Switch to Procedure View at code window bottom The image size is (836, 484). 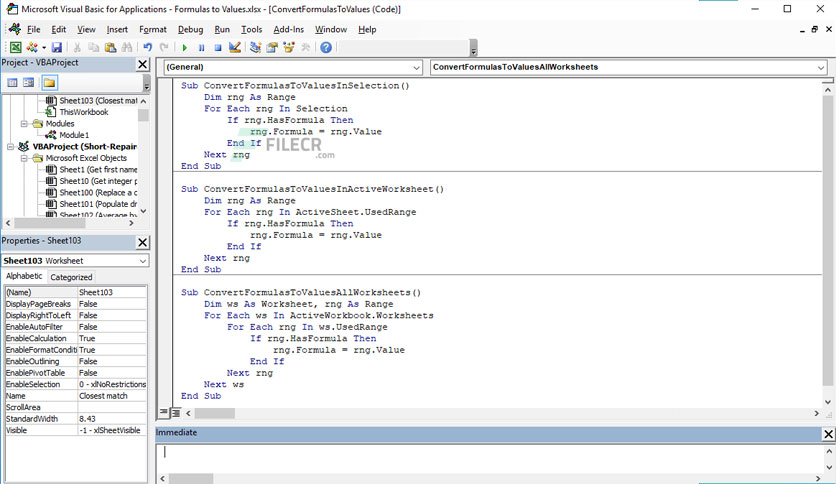164,413
